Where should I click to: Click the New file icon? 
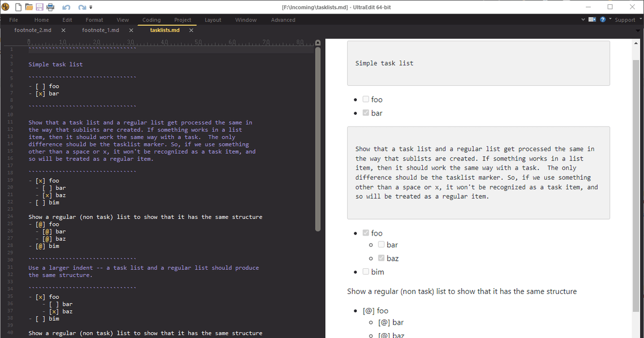[x=18, y=7]
